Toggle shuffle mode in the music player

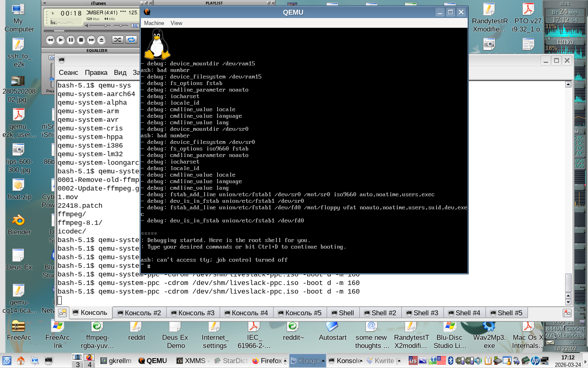tap(118, 40)
